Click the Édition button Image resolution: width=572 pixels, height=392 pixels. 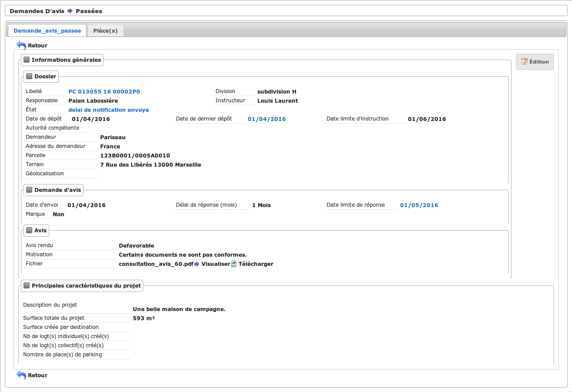(x=535, y=62)
